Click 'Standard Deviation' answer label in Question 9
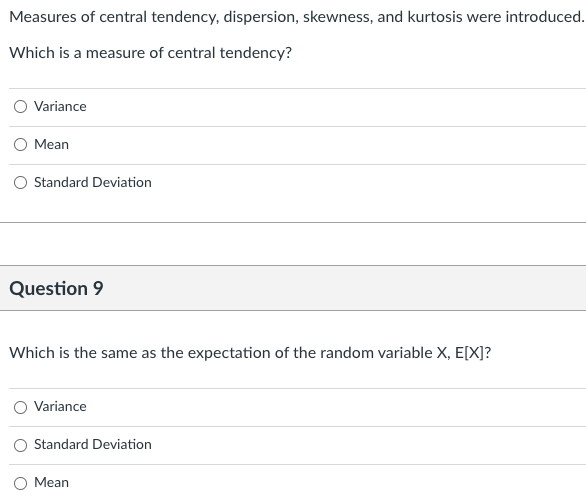Image resolution: width=586 pixels, height=501 pixels. pos(93,445)
